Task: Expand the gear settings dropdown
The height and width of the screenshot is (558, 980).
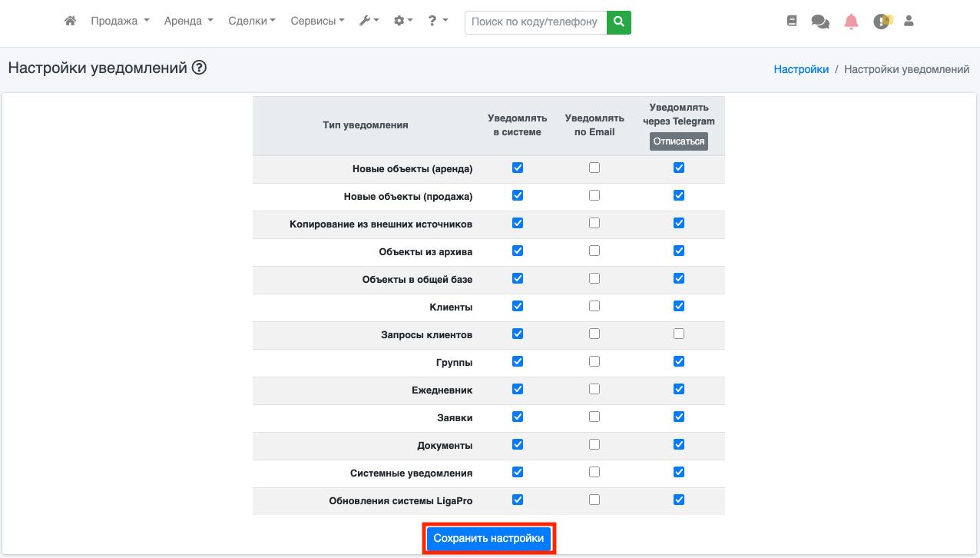Action: pyautogui.click(x=403, y=22)
